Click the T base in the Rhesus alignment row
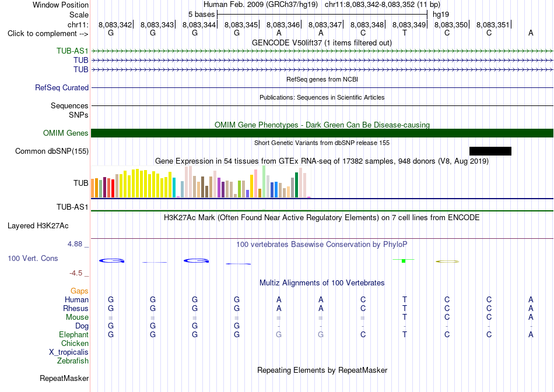Screen dimensions: 554x392 (405, 308)
